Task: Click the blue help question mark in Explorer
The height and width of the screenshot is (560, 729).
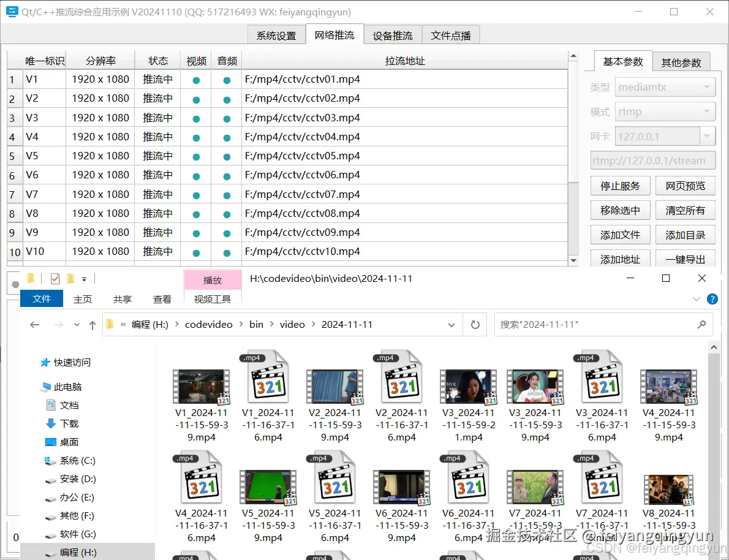Action: [712, 299]
